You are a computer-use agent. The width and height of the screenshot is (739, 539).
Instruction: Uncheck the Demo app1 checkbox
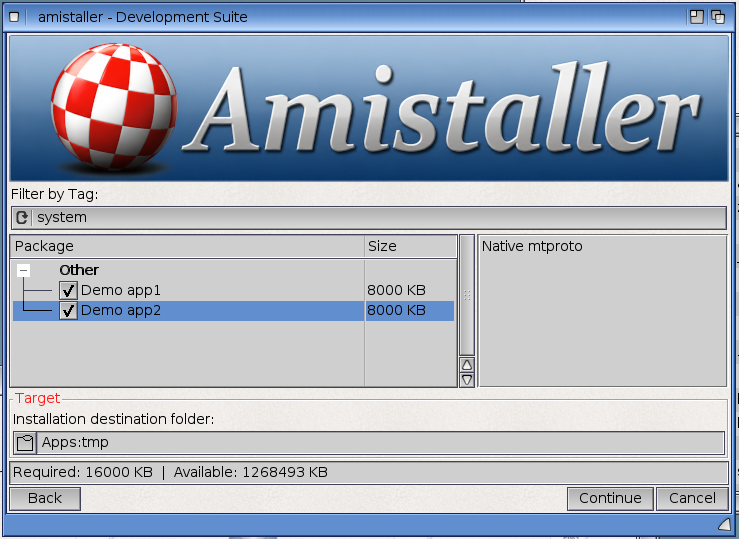click(x=68, y=290)
